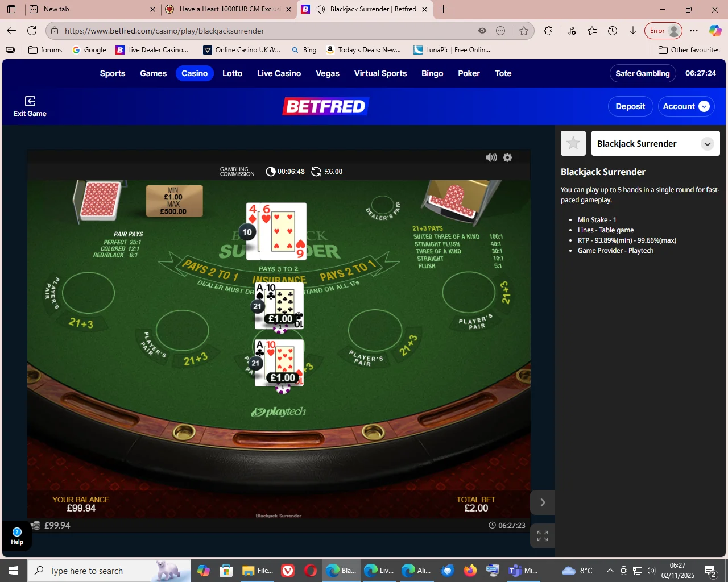Go to Bingo

coord(432,73)
